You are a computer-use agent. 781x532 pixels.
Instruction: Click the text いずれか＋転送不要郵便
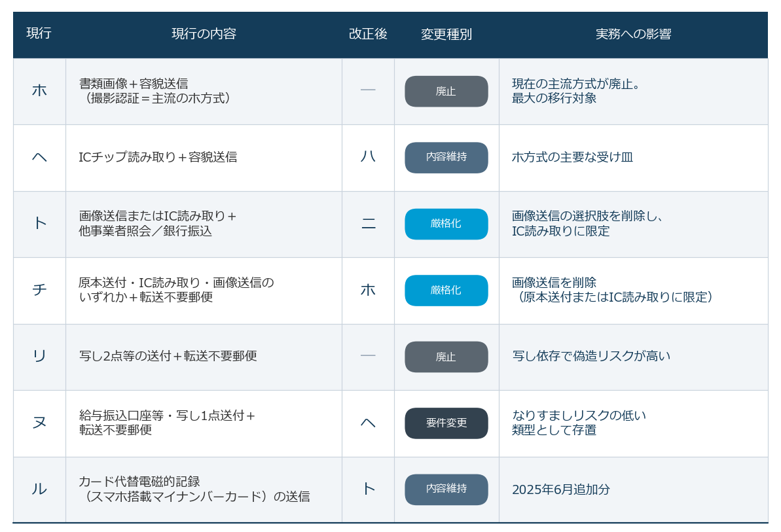[145, 298]
